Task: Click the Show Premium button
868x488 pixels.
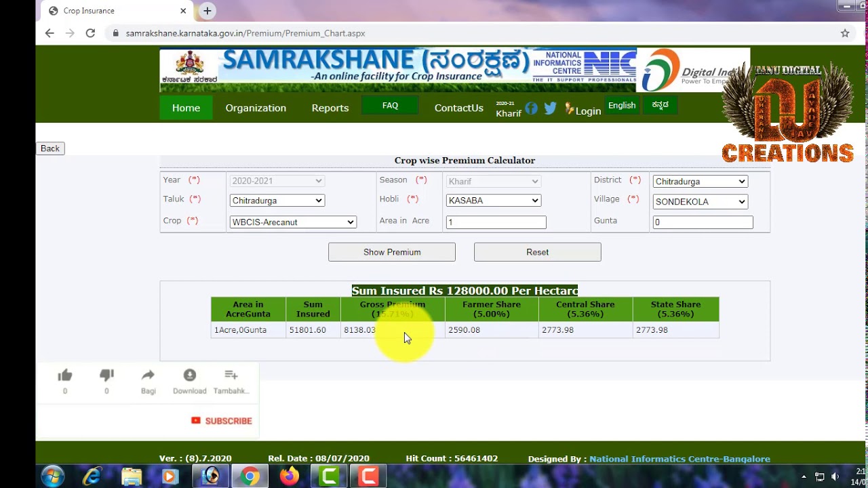Action: pyautogui.click(x=392, y=252)
